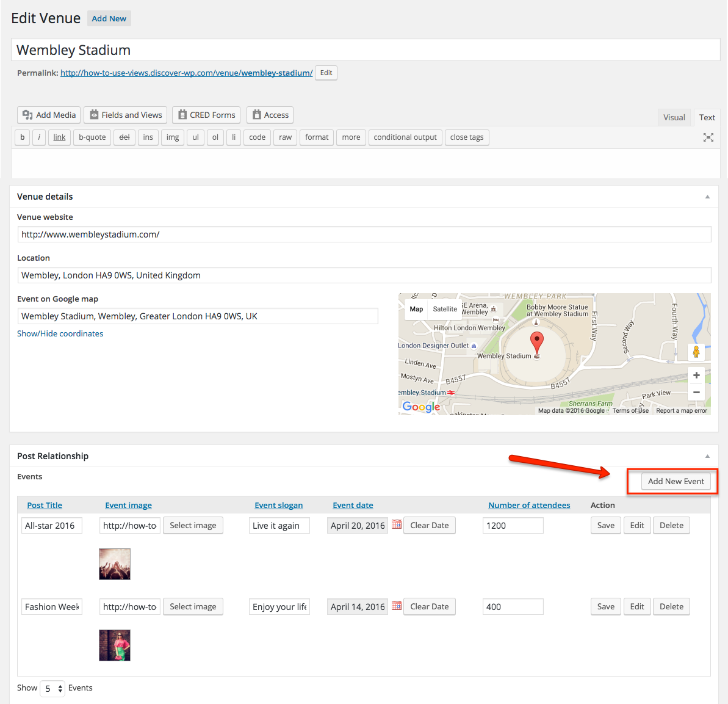Click the Fashion Week event image thumbnail
Image resolution: width=728 pixels, height=704 pixels.
tap(115, 645)
